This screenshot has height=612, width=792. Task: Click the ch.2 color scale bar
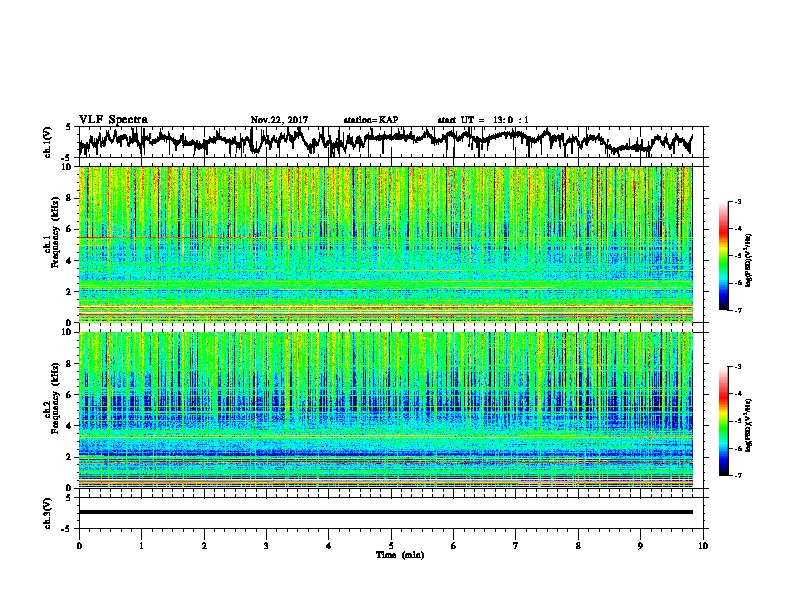pyautogui.click(x=724, y=421)
